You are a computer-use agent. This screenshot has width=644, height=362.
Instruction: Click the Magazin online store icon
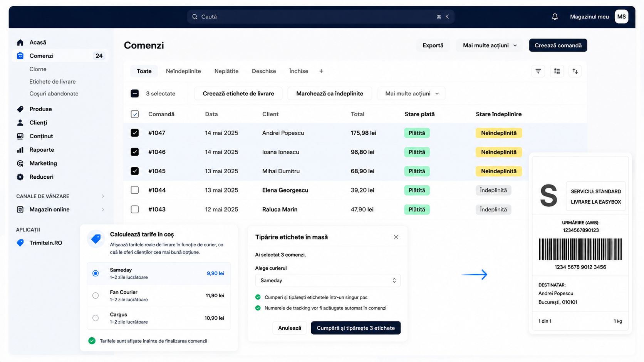[20, 209]
